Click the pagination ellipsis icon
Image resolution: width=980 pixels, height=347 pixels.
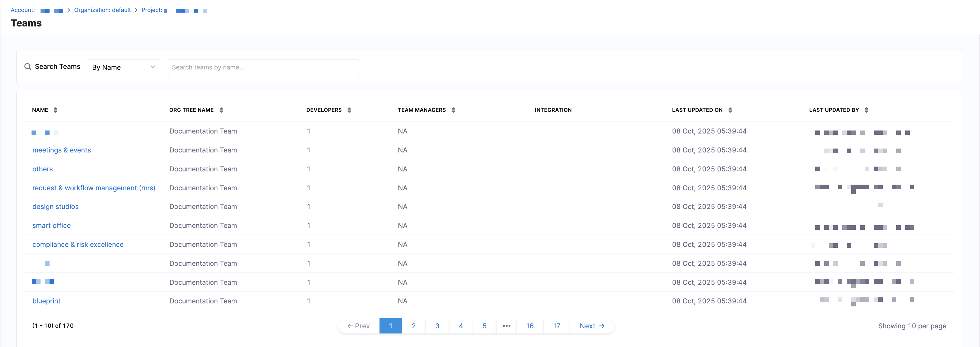click(506, 326)
